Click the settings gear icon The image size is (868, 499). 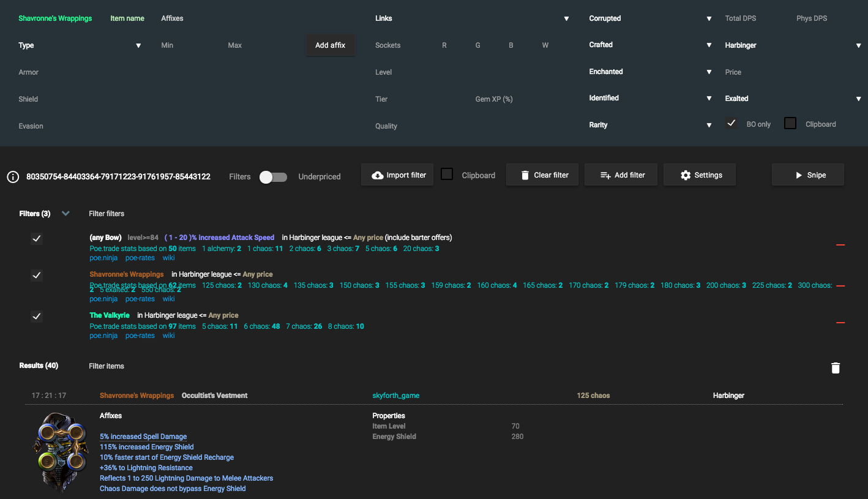pos(686,175)
